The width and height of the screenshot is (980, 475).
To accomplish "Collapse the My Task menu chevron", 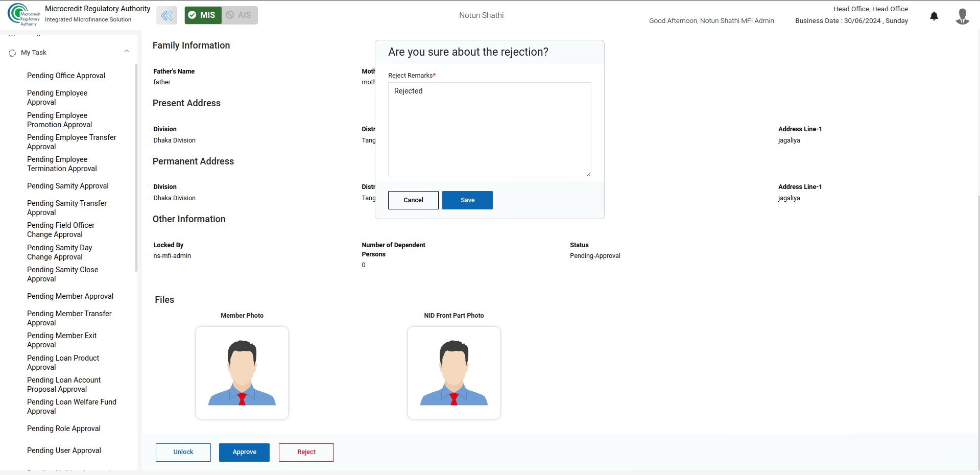I will pyautogui.click(x=127, y=51).
